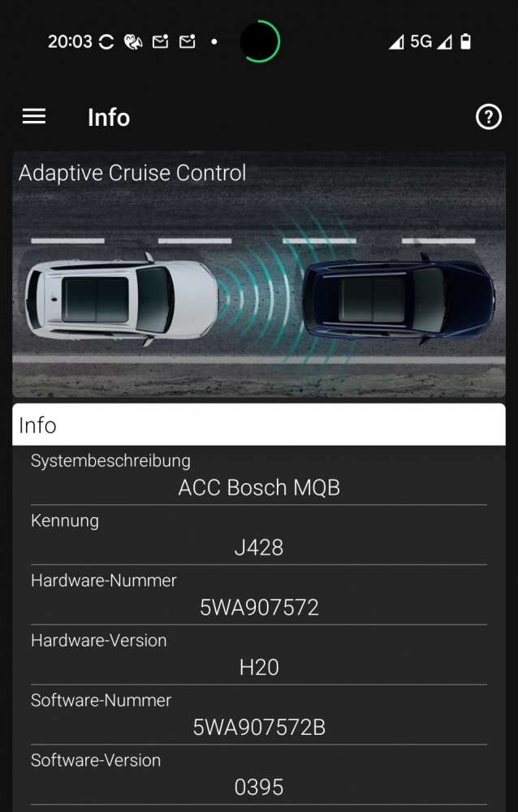Viewport: 518px width, 812px height.
Task: Tap the green circular camera ring
Action: click(260, 41)
